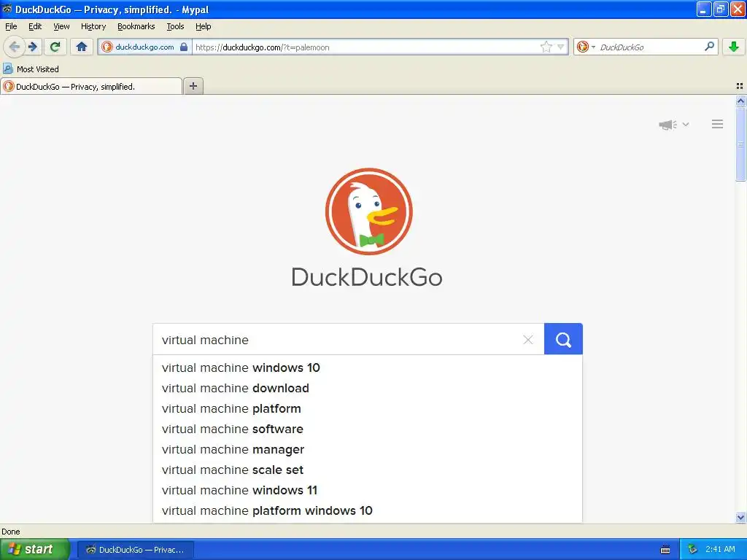Open the Tools menu
747x560 pixels.
pos(175,26)
